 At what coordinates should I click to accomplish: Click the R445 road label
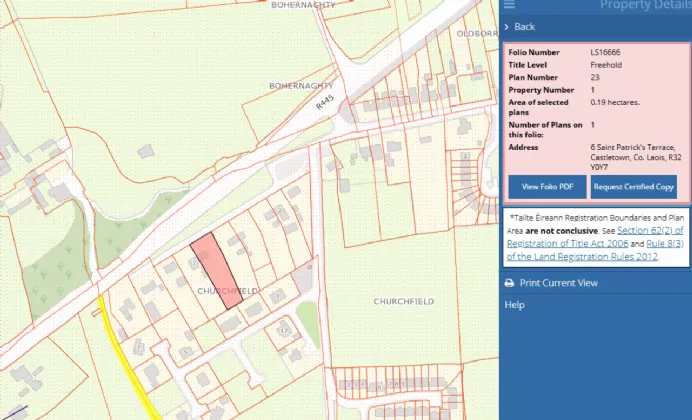pos(322,101)
